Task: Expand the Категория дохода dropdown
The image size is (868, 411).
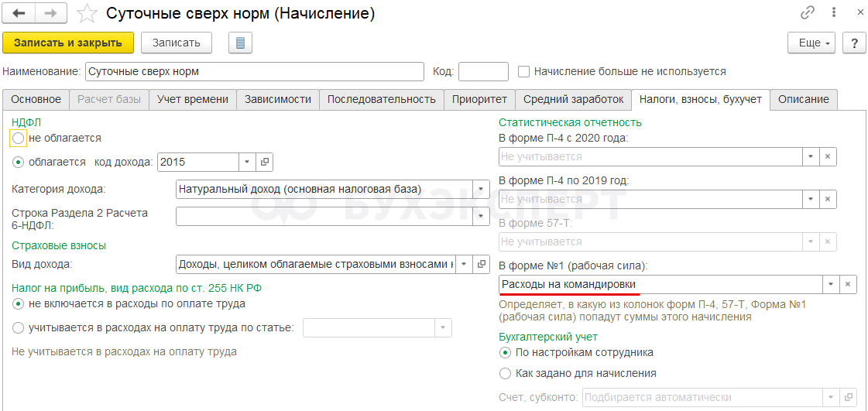Action: 481,189
